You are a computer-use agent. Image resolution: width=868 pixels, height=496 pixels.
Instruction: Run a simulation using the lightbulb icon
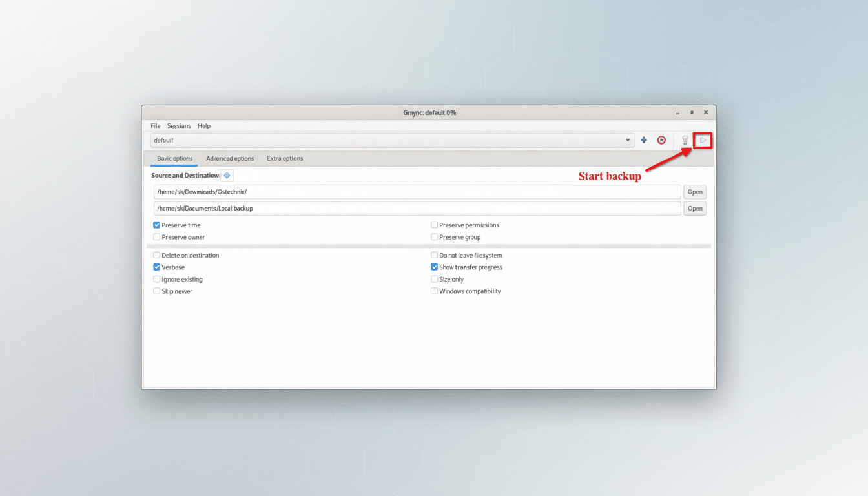click(x=685, y=140)
